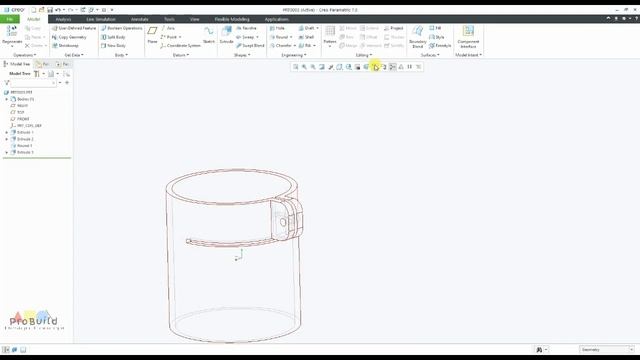Expand the Datum group dropdown
Screen dimensions: 640x360
point(180,55)
